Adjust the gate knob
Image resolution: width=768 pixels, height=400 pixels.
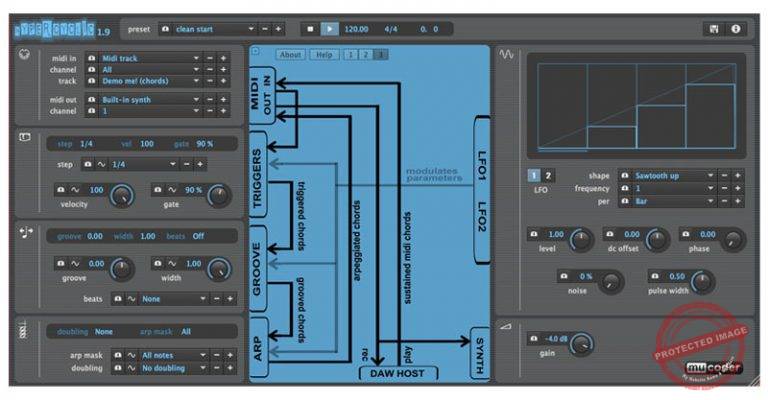[219, 195]
